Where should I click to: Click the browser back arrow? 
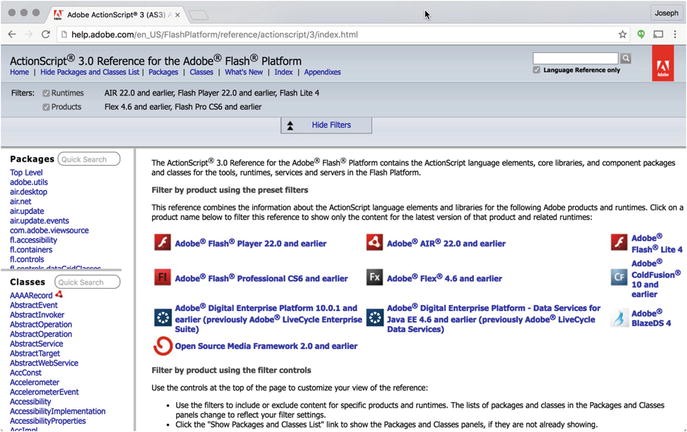[x=12, y=34]
